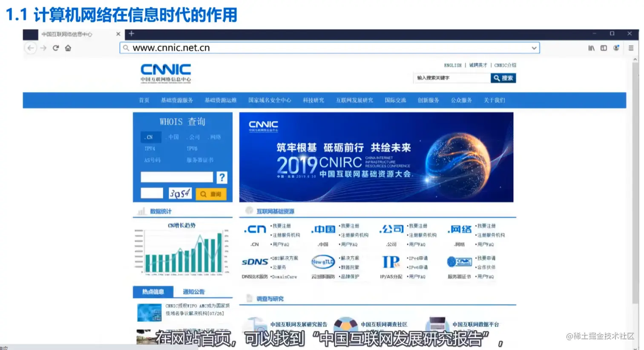Select 基础资源服务 in the navigation bar

177,100
